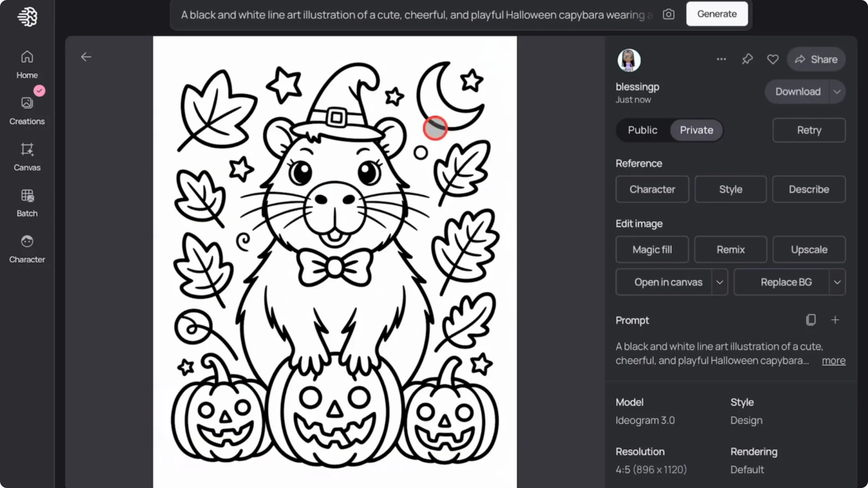Click the Generate button
Screen dimensions: 868x488
(x=717, y=14)
